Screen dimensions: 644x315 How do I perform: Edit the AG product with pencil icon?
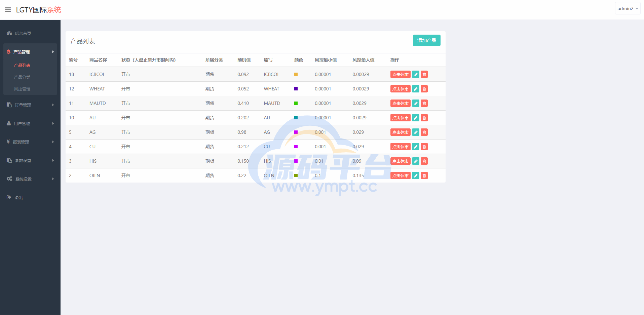416,132
